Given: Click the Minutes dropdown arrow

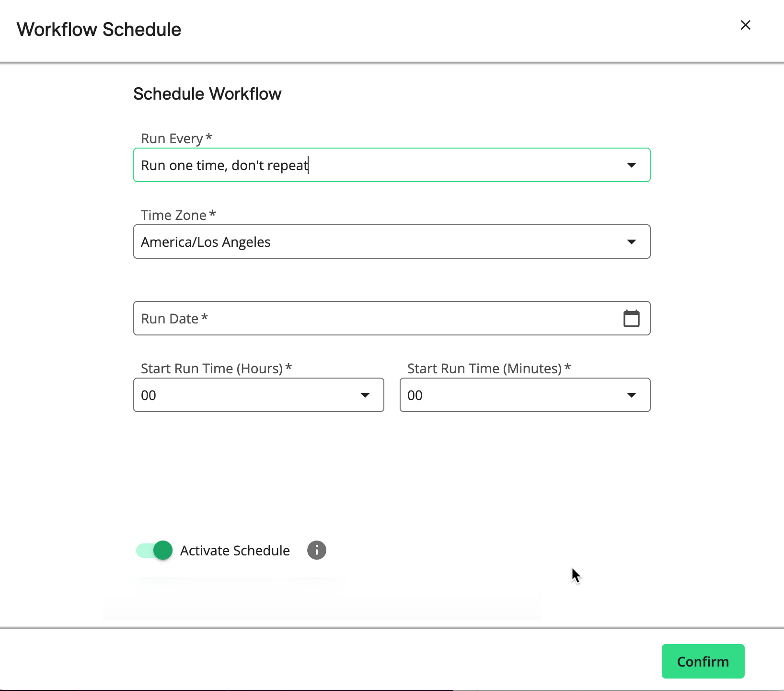Looking at the screenshot, I should pos(632,395).
